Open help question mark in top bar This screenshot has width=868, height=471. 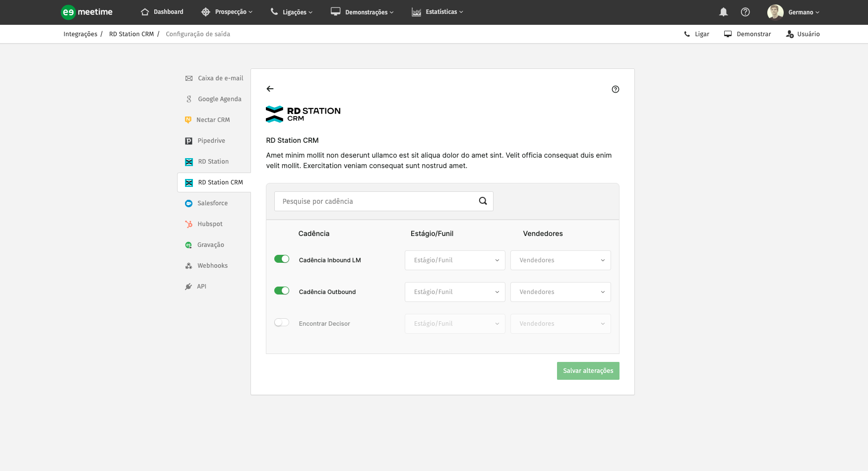[745, 12]
